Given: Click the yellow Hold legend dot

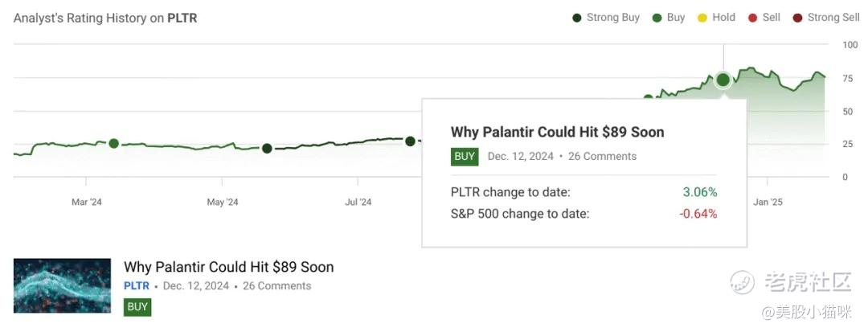Looking at the screenshot, I should point(702,18).
